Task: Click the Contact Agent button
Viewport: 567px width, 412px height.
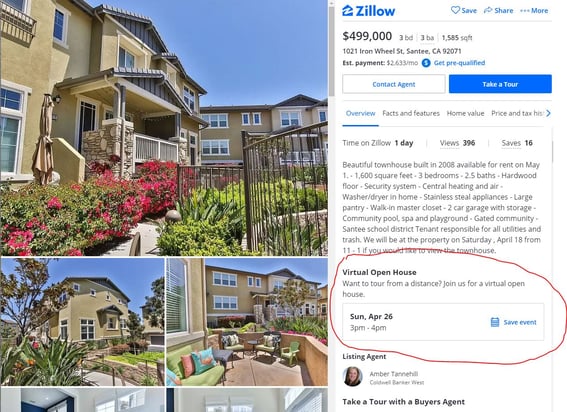Action: [x=394, y=84]
